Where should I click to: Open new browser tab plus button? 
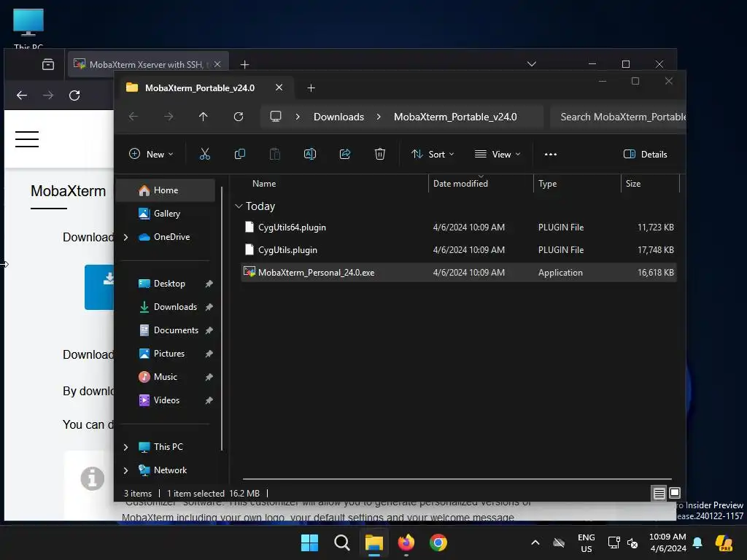pos(245,64)
